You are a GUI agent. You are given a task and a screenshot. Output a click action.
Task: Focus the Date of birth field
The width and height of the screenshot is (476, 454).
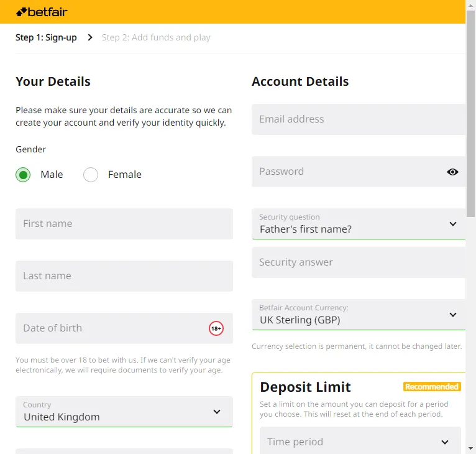112,328
